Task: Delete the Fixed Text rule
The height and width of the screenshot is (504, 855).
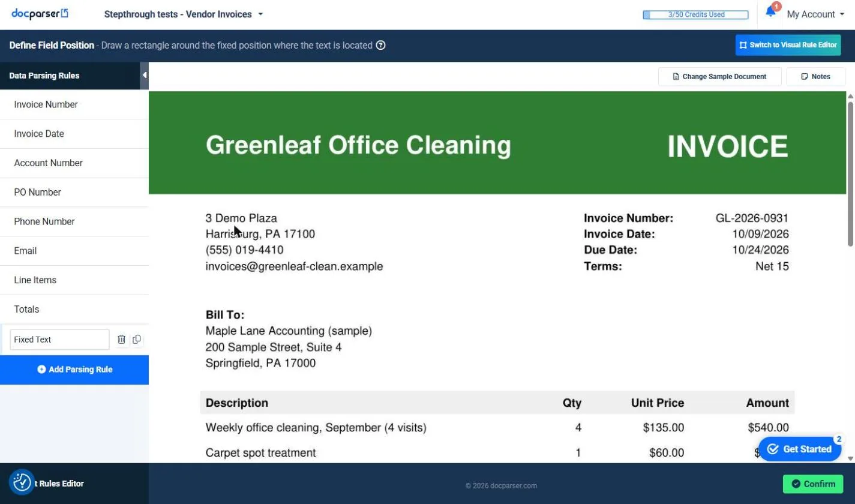Action: [x=122, y=340]
